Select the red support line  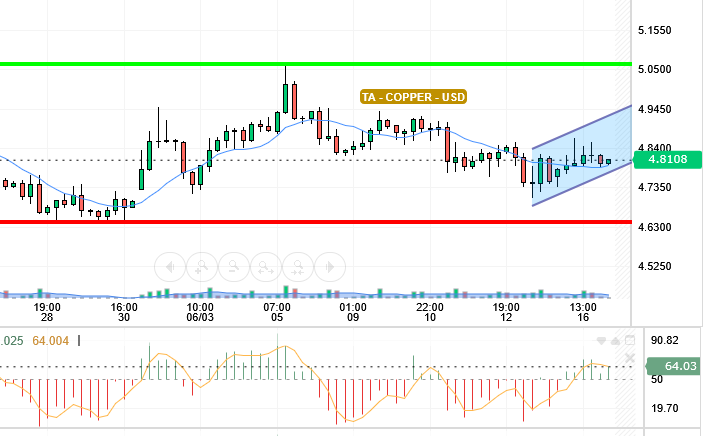[x=316, y=222]
